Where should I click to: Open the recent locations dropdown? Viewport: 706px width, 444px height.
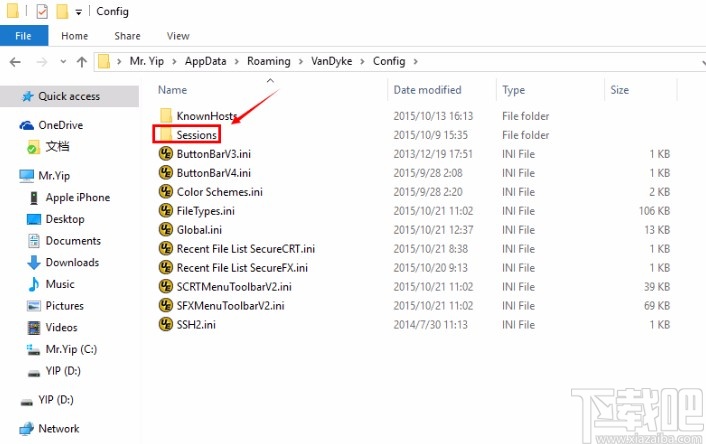point(63,62)
